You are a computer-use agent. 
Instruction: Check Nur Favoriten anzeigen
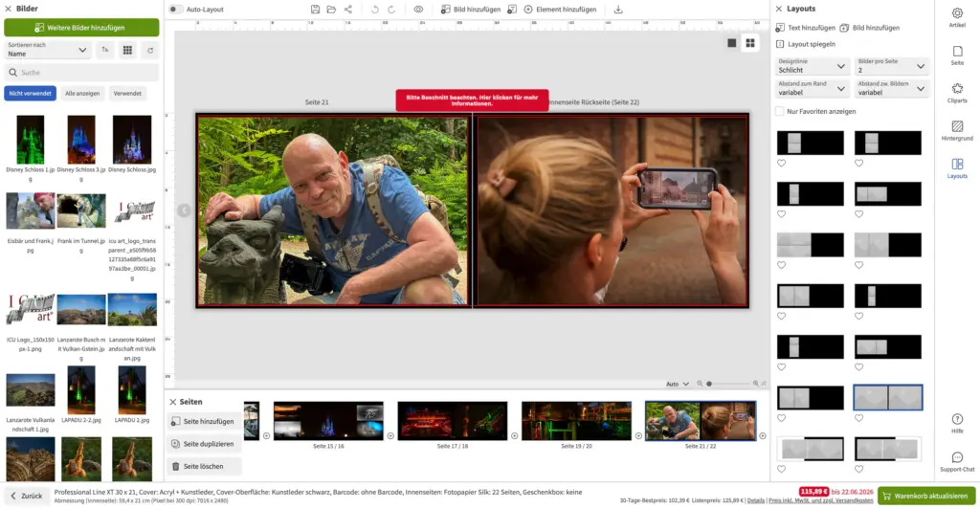[779, 111]
